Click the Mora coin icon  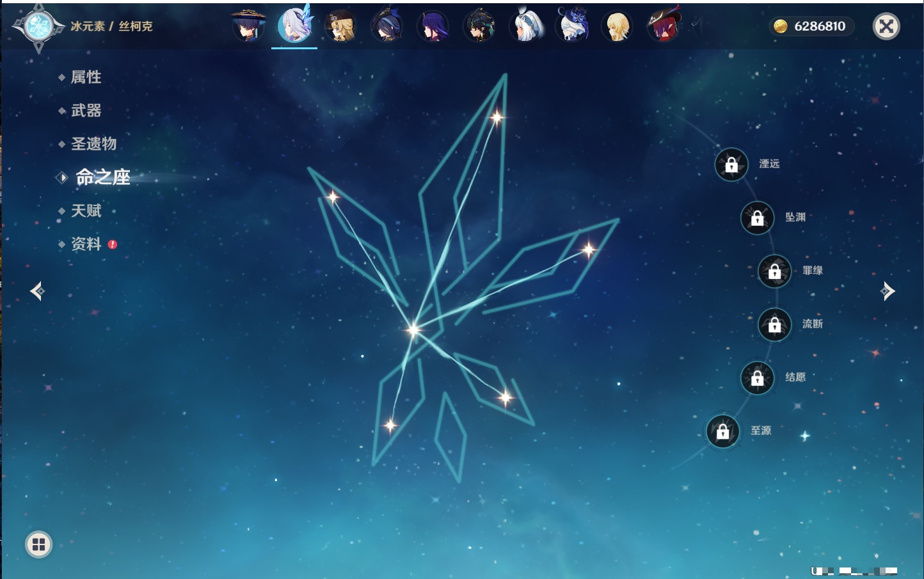coord(781,26)
